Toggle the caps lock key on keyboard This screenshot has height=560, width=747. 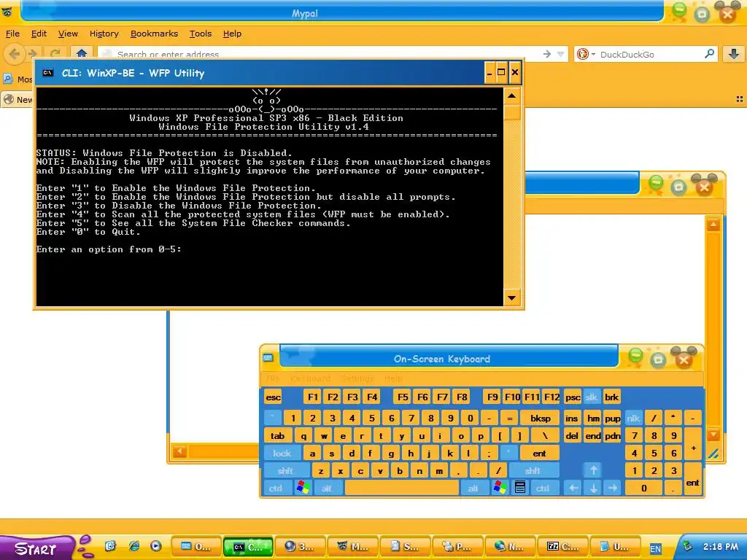pos(282,454)
